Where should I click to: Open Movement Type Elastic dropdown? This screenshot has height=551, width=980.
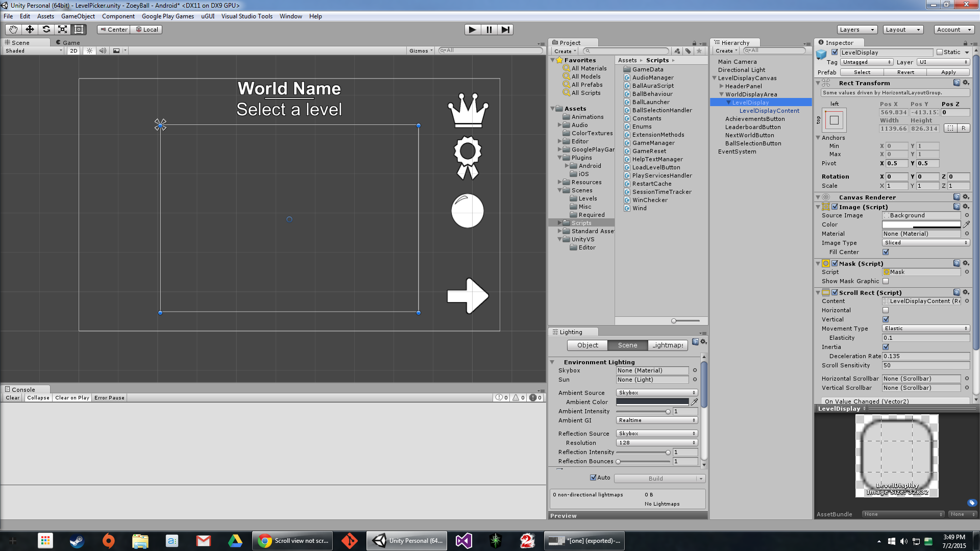point(926,329)
